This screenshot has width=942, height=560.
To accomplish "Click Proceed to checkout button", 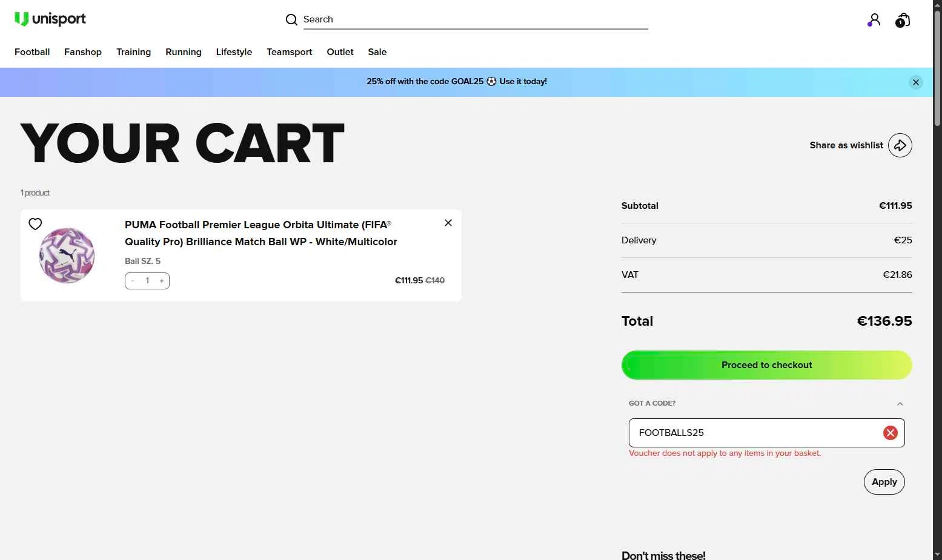I will click(x=766, y=365).
